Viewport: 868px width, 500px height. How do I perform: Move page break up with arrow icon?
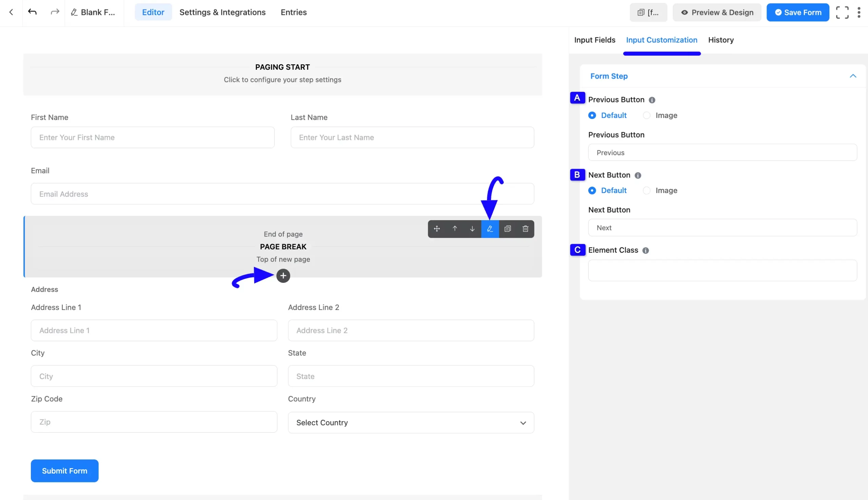pyautogui.click(x=455, y=229)
